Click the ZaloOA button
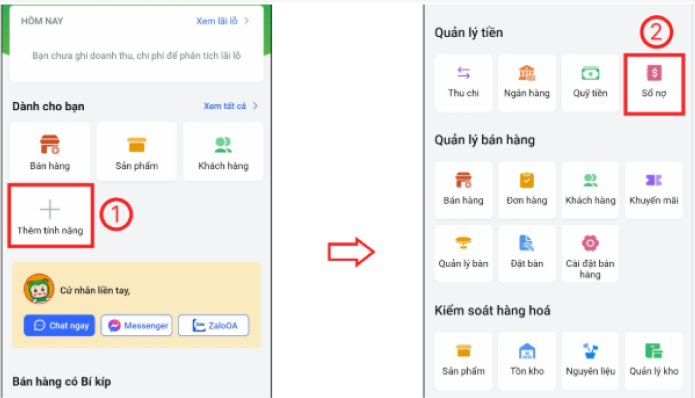The image size is (695, 398). 214,325
